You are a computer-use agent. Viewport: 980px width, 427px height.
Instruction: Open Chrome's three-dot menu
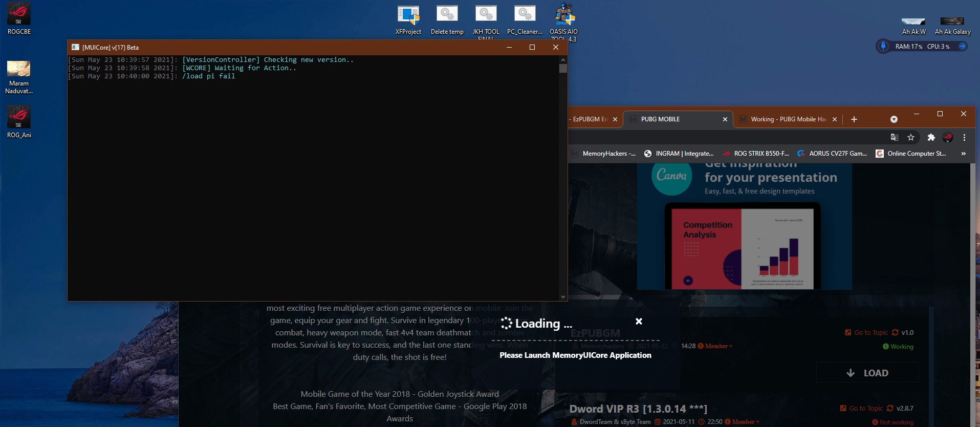pyautogui.click(x=964, y=137)
